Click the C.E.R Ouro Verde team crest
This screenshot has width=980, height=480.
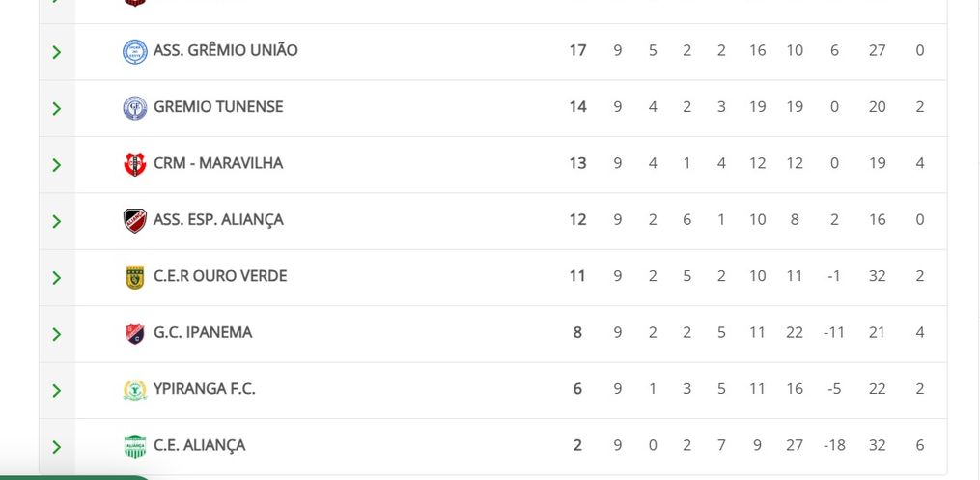point(134,277)
